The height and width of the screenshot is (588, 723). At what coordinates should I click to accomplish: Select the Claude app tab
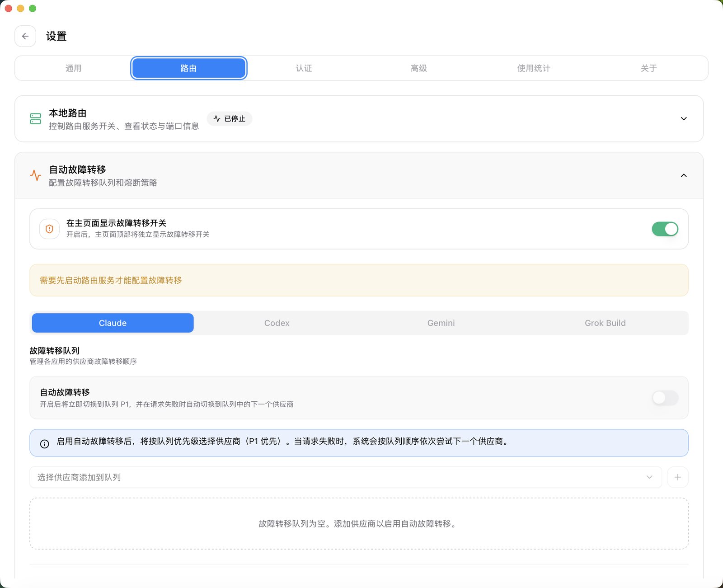point(113,323)
